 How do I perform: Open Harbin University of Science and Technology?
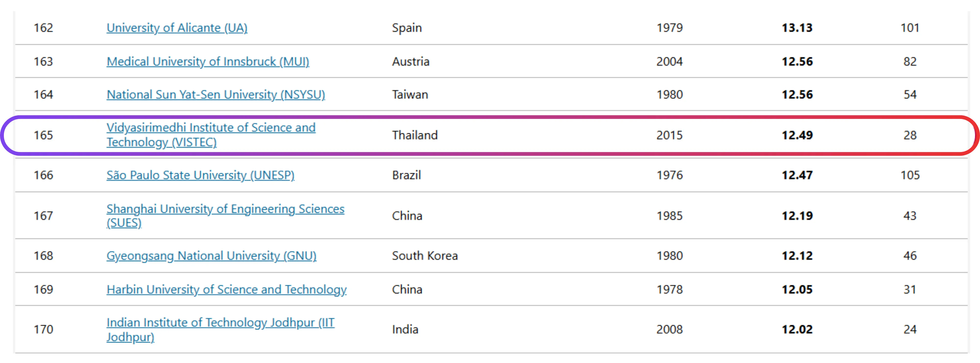pos(226,290)
